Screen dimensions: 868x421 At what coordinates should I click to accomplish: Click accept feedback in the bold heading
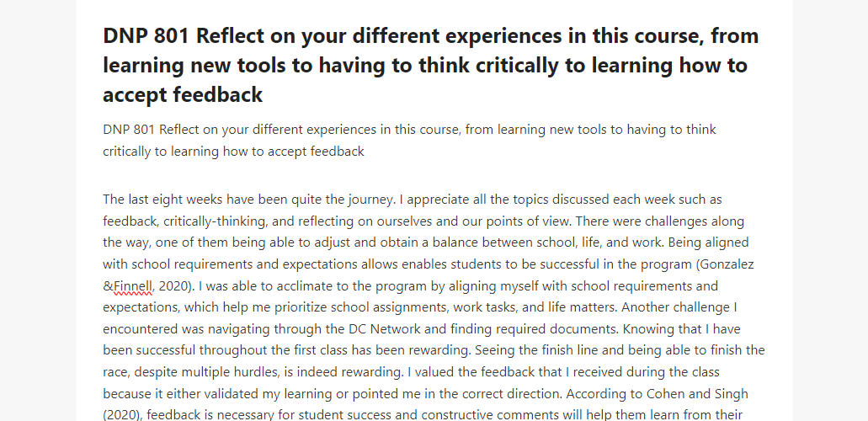point(183,94)
